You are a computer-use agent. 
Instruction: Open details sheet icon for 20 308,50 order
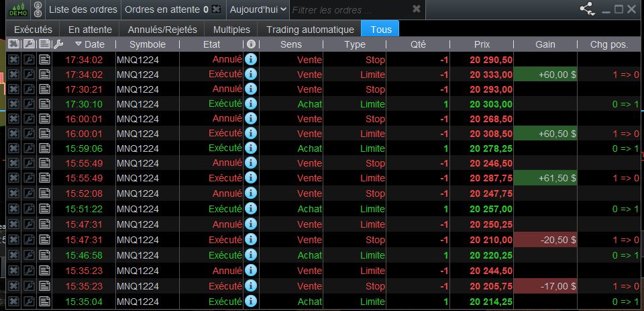[x=44, y=133]
